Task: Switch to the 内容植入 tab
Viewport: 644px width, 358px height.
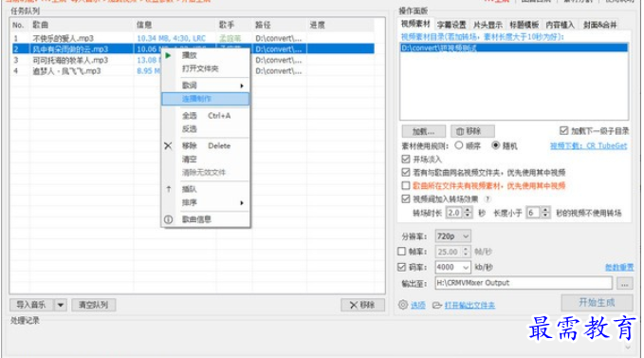Action: (560, 25)
